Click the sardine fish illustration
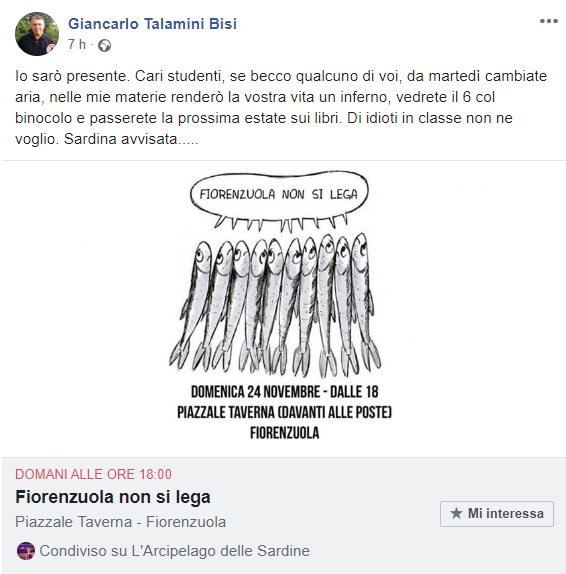 pyautogui.click(x=275, y=305)
